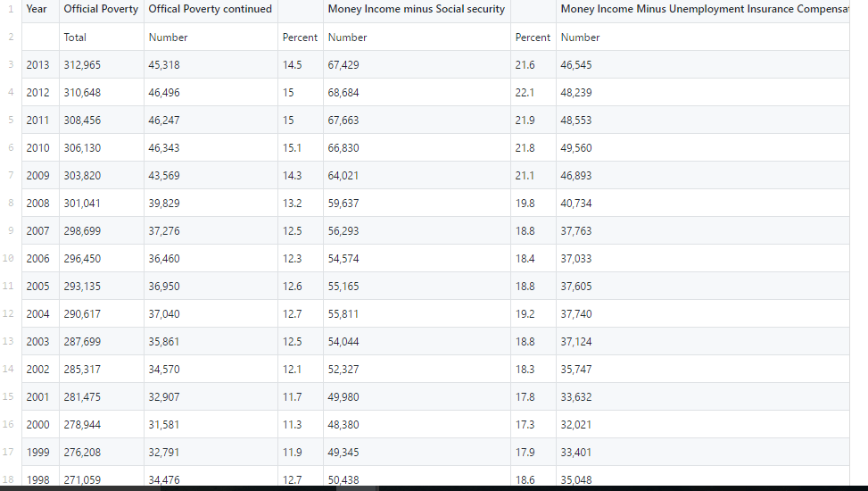Click the cell with 34,570
This screenshot has height=491, width=868.
211,370
